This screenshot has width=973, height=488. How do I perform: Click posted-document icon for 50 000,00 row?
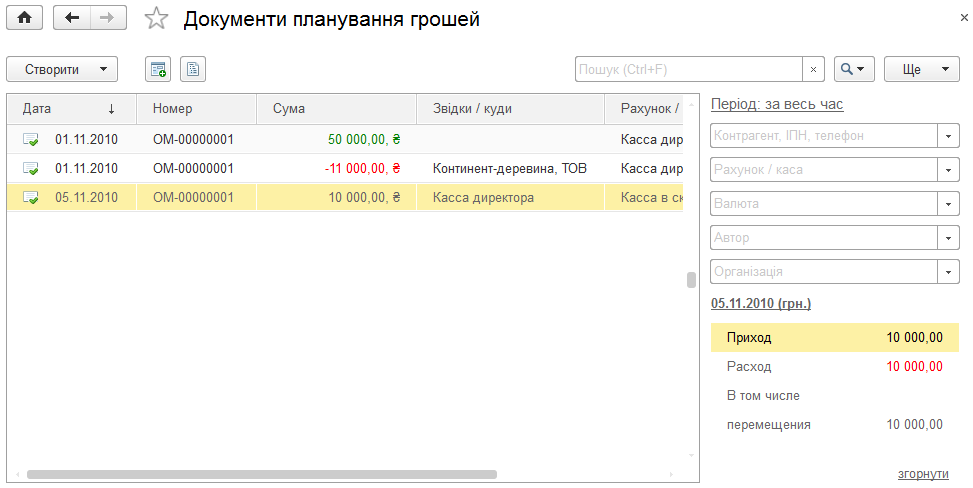(30, 140)
